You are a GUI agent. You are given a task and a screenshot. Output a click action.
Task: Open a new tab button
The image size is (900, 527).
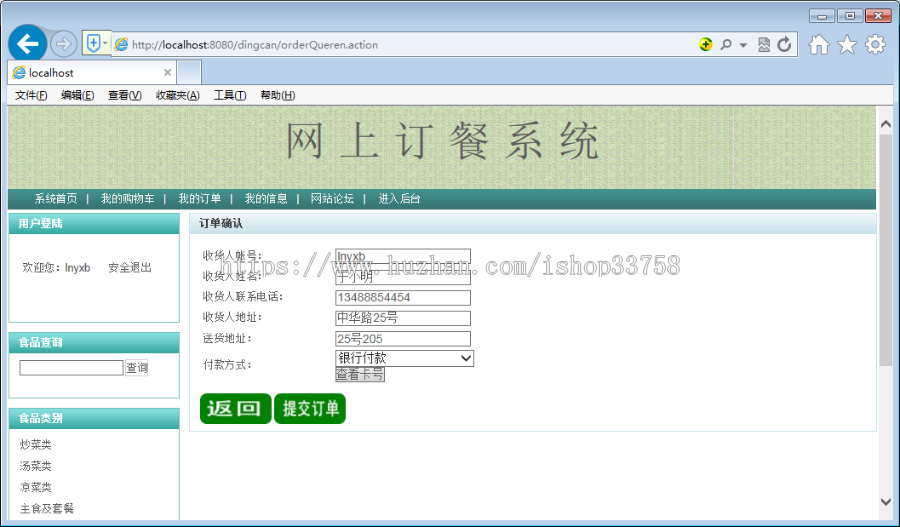point(189,72)
